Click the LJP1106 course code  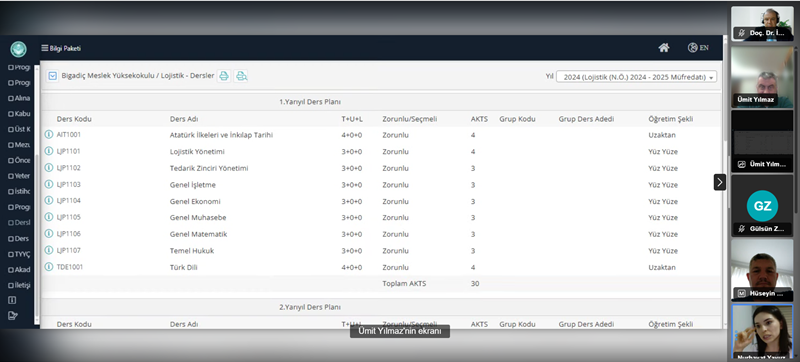(x=68, y=234)
